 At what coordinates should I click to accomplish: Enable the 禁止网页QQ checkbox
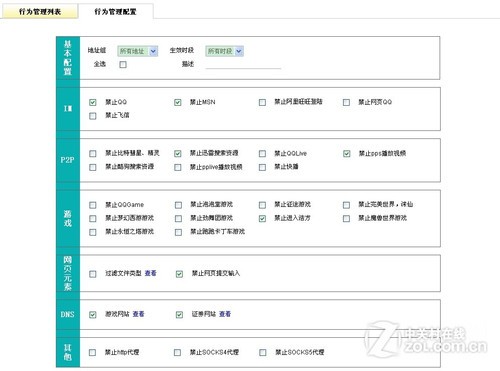tap(346, 102)
